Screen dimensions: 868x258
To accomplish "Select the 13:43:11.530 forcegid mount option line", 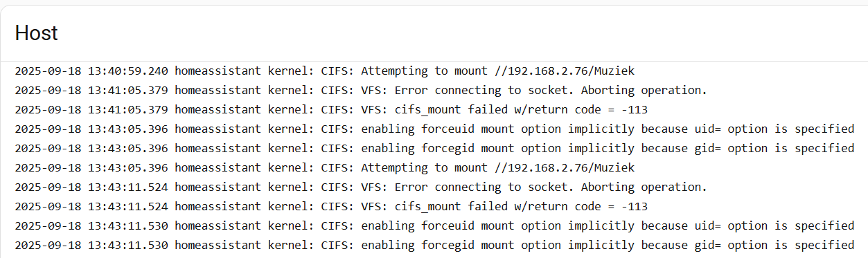I will (x=434, y=245).
